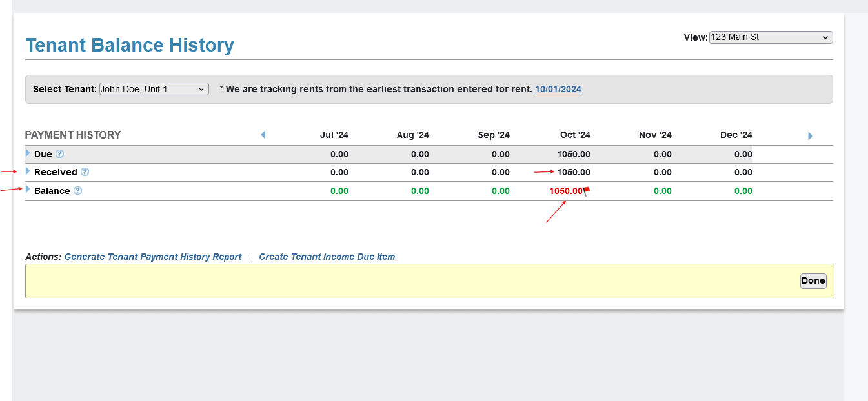Open the Balance help question mark icon
This screenshot has height=401, width=868.
(x=78, y=191)
